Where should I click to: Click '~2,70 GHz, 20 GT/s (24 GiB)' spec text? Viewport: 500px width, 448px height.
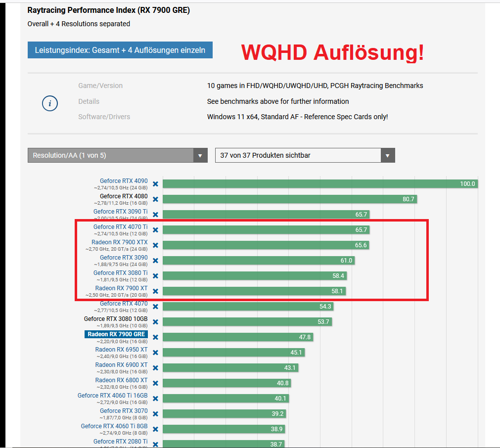coord(117,249)
